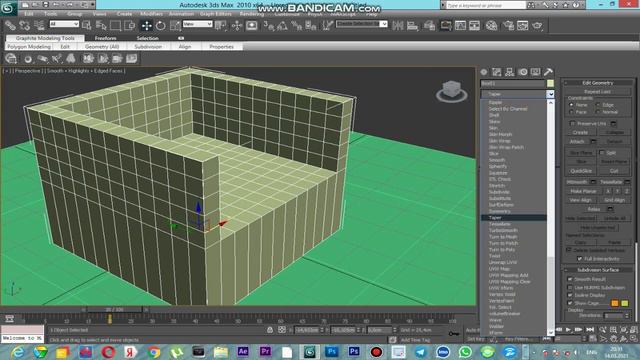Select the Face constraint radio button
This screenshot has width=640, height=360.
[571, 112]
